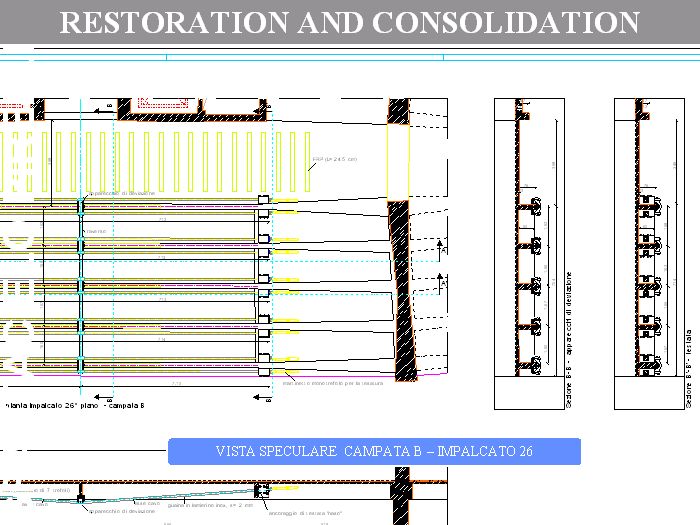Viewport: 700px width, 525px height.
Task: Click the slide title RESTORATION AND CONSOLIDATION
Action: 349,22
